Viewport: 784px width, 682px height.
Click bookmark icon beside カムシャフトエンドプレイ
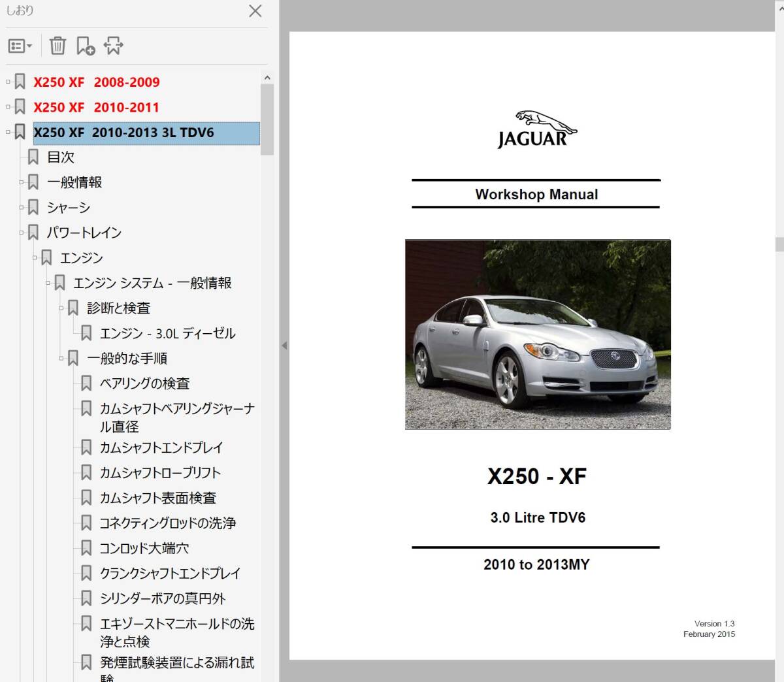pyautogui.click(x=86, y=447)
